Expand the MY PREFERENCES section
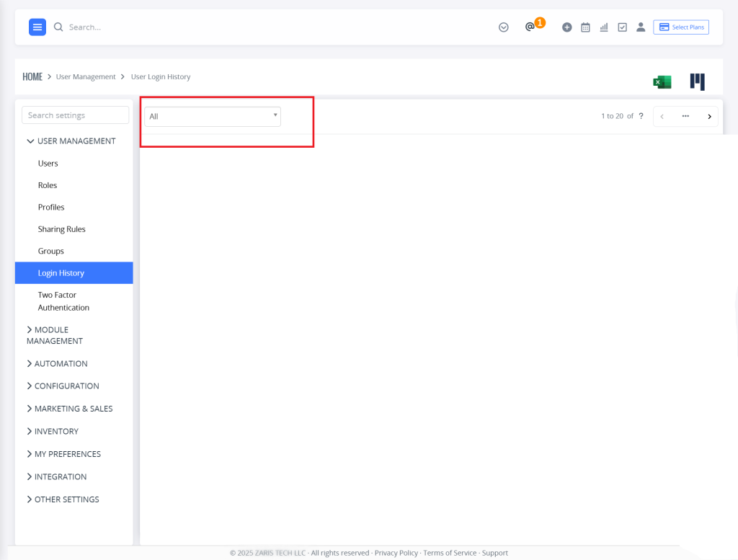Image resolution: width=738 pixels, height=560 pixels. coord(64,454)
